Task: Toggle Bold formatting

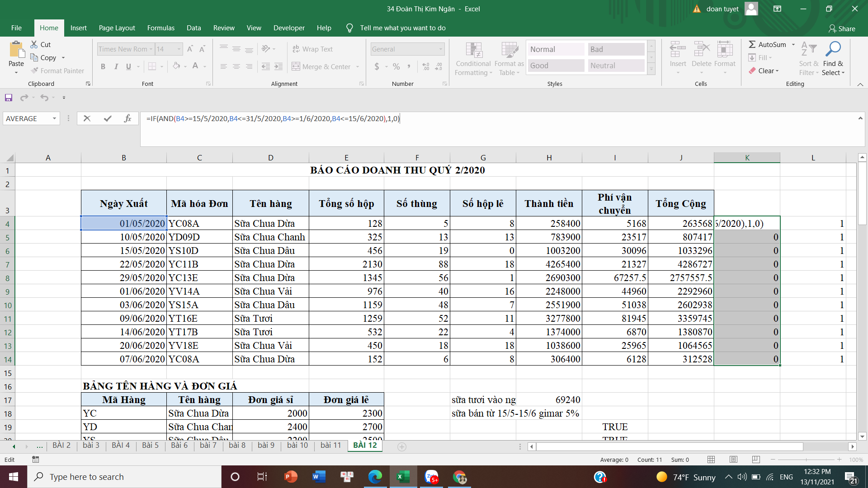Action: (x=103, y=66)
